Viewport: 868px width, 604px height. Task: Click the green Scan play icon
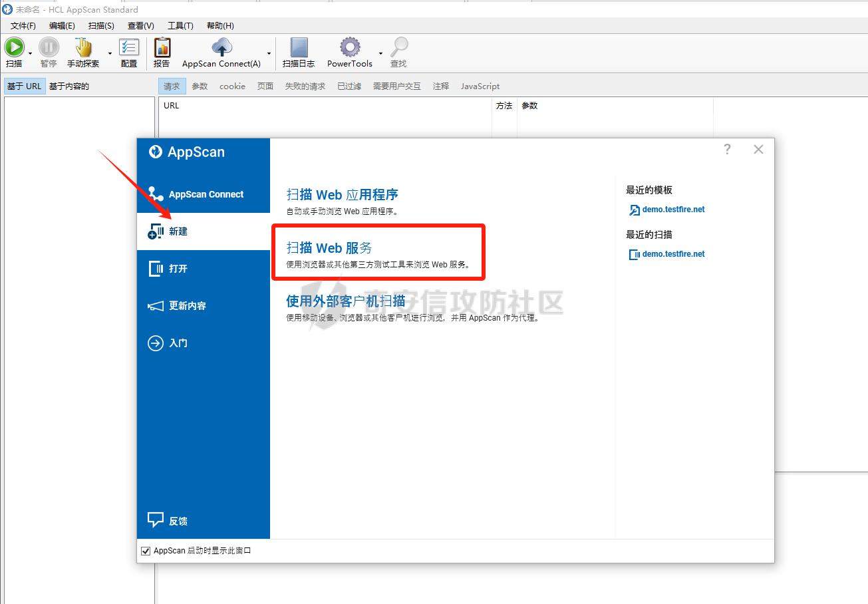(x=14, y=47)
